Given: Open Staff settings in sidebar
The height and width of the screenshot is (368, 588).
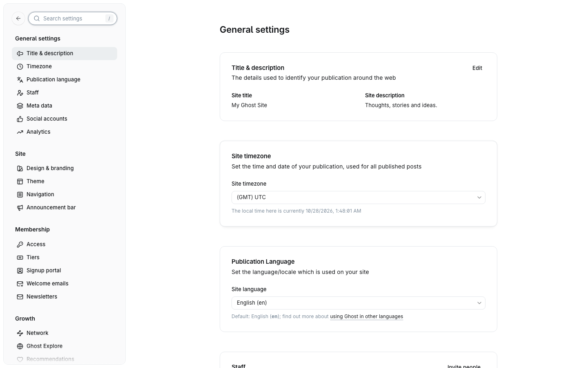Looking at the screenshot, I should pos(65,93).
